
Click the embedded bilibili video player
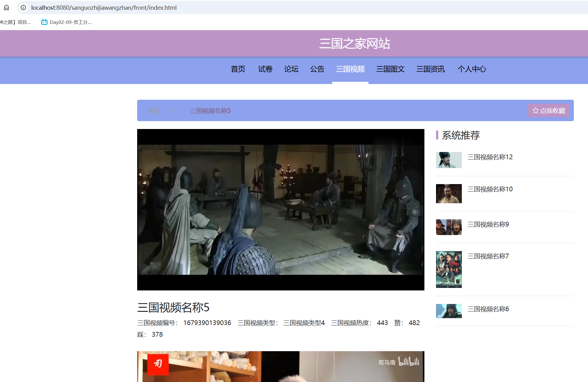[281, 367]
